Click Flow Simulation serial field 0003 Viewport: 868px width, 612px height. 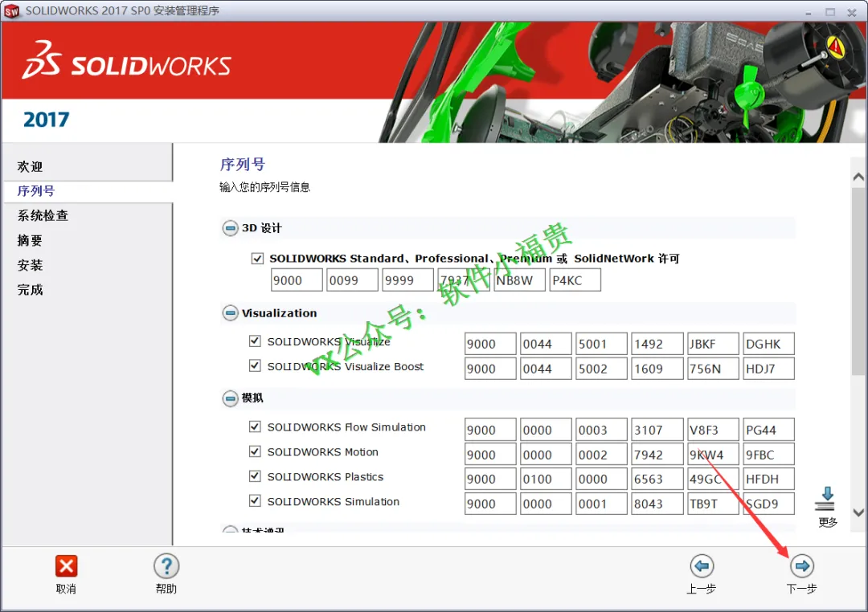pos(601,430)
